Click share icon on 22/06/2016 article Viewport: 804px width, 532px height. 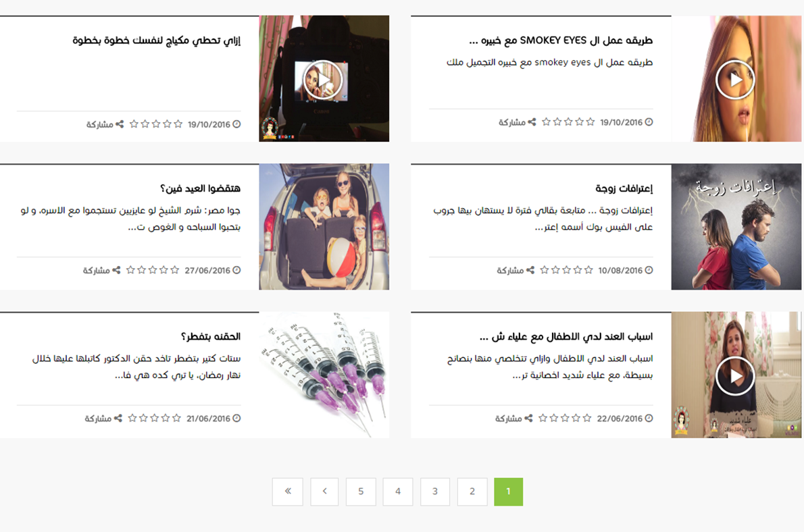click(528, 418)
